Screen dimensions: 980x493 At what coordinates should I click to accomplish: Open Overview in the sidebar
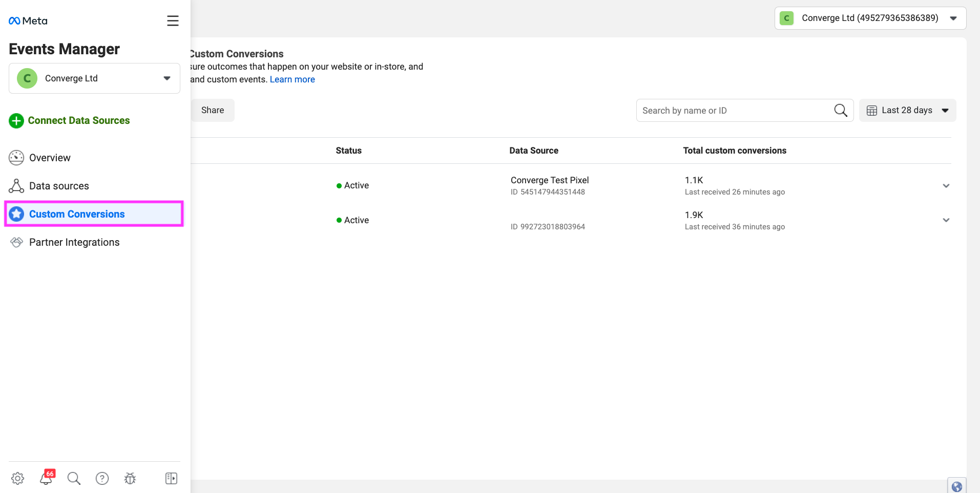[x=50, y=158]
